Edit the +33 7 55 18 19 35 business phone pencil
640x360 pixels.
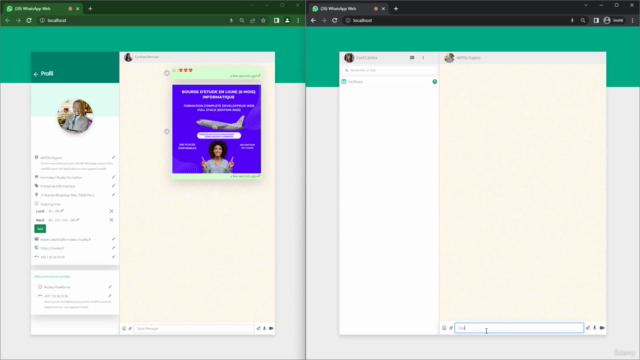[113, 257]
